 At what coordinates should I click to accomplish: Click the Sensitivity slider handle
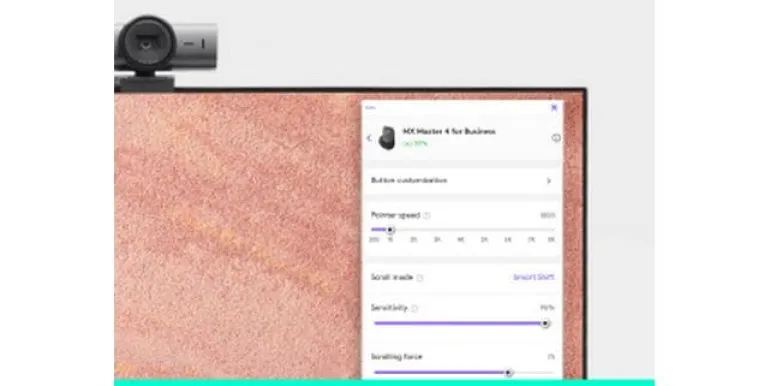545,324
